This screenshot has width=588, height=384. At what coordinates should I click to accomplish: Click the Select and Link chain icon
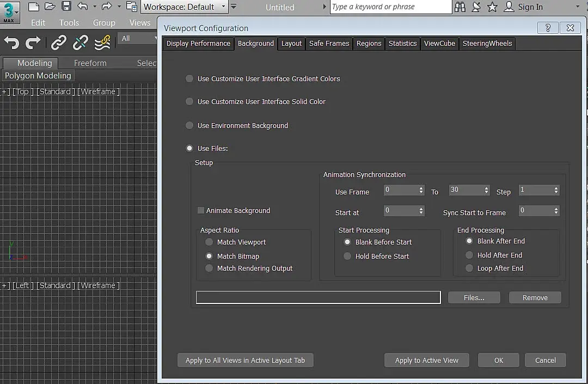(x=58, y=42)
